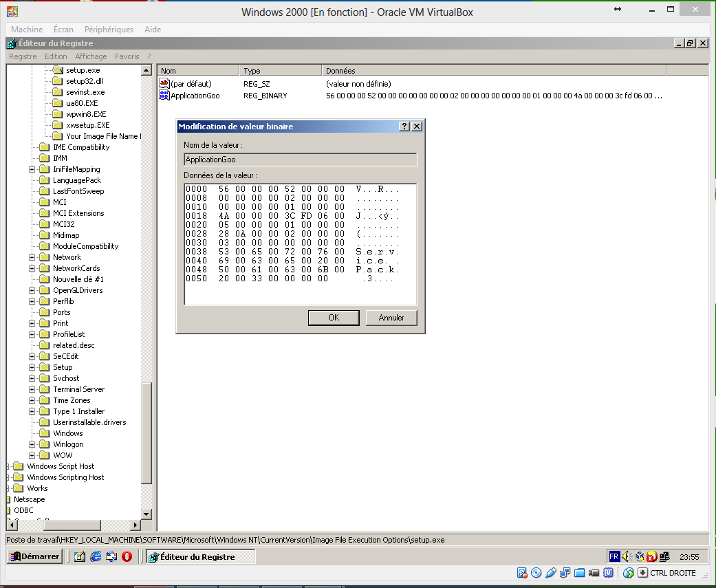716x588 pixels.
Task: Click the Annuler button
Action: [391, 318]
